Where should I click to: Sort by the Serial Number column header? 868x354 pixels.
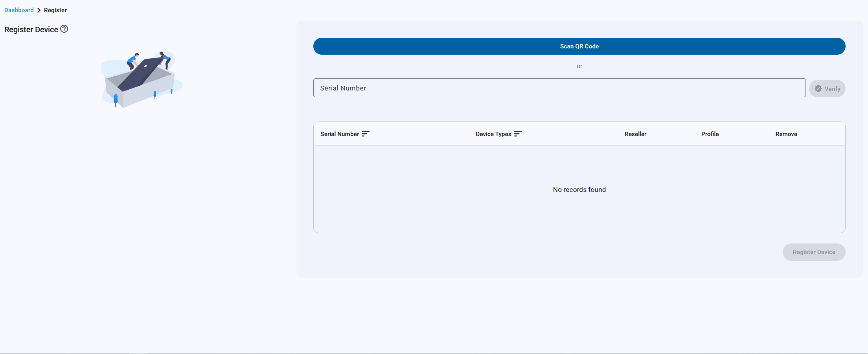(340, 134)
